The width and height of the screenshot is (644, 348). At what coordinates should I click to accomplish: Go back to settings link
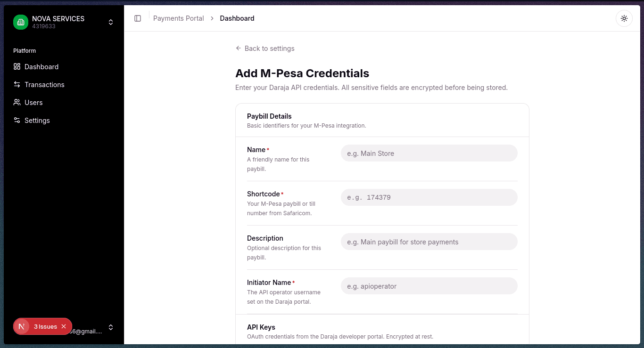265,49
